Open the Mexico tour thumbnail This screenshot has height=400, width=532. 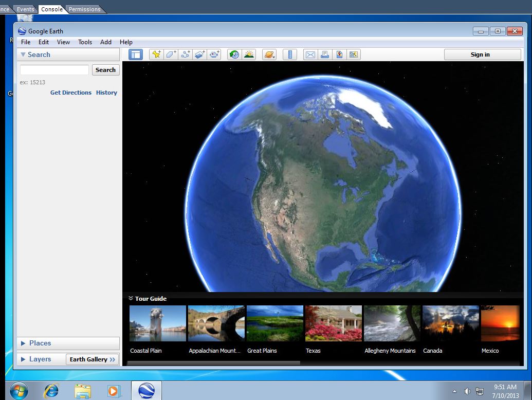(500, 323)
